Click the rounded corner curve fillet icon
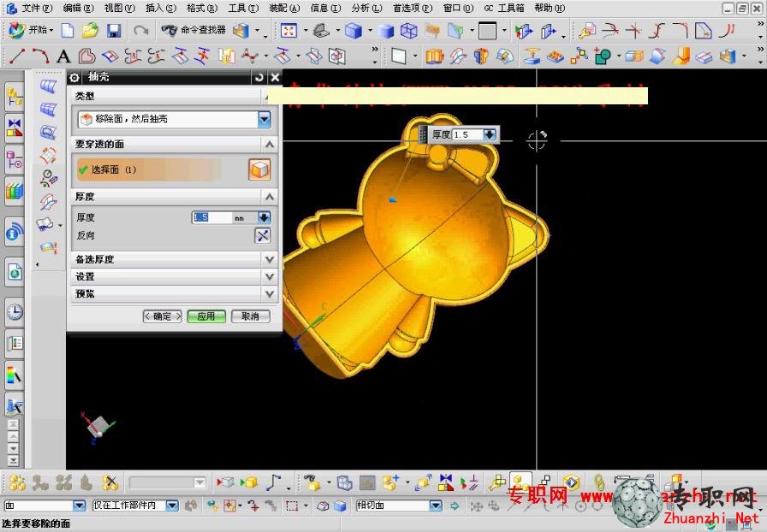Image resolution: width=767 pixels, height=532 pixels. coord(681,32)
